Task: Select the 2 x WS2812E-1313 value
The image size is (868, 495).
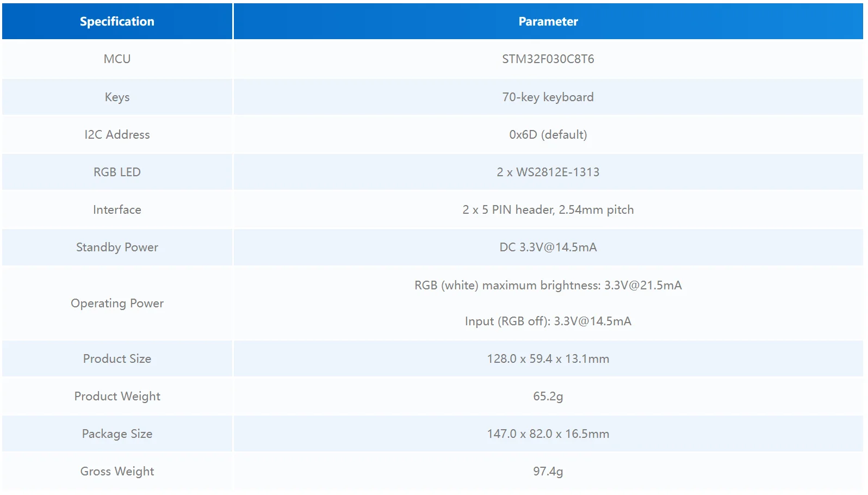Action: (548, 172)
